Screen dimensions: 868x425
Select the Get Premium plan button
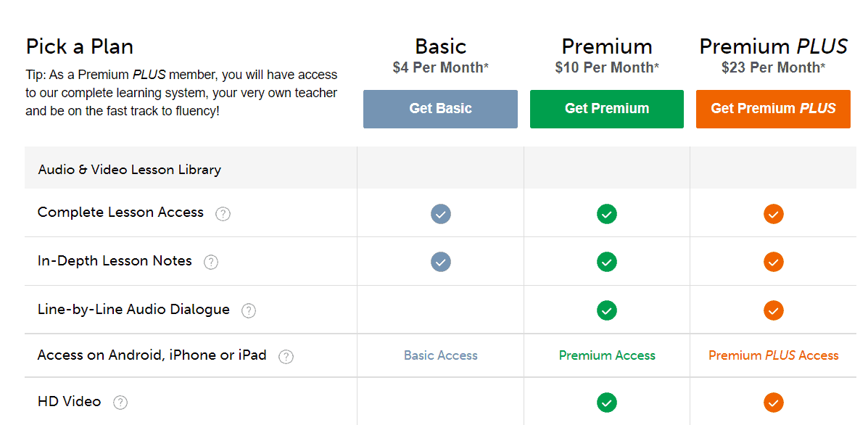pyautogui.click(x=607, y=108)
